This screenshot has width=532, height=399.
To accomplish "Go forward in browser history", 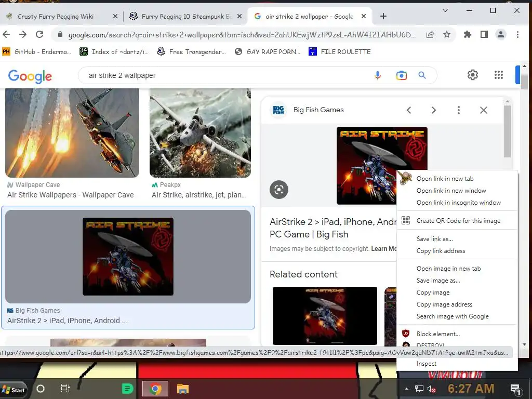I will [23, 34].
